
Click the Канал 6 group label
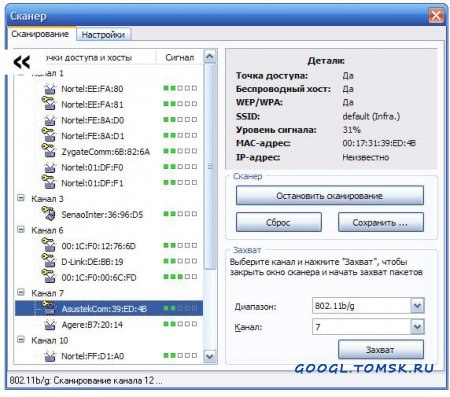[47, 230]
